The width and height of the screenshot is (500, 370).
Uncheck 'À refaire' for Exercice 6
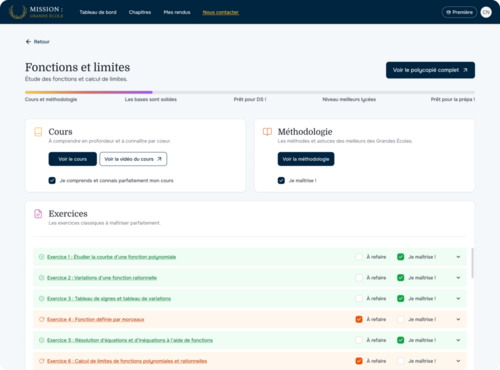coord(359,361)
